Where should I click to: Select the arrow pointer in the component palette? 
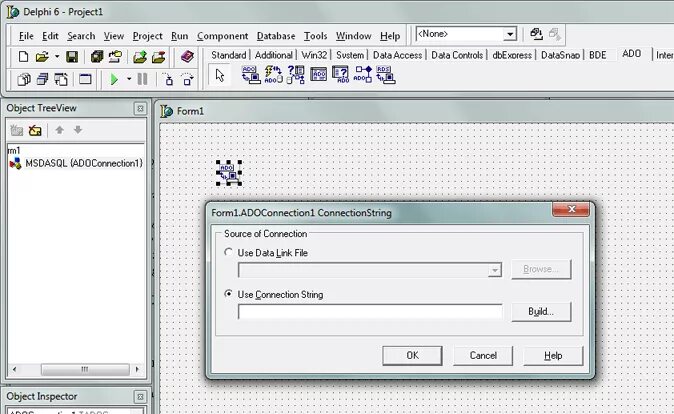[x=220, y=75]
